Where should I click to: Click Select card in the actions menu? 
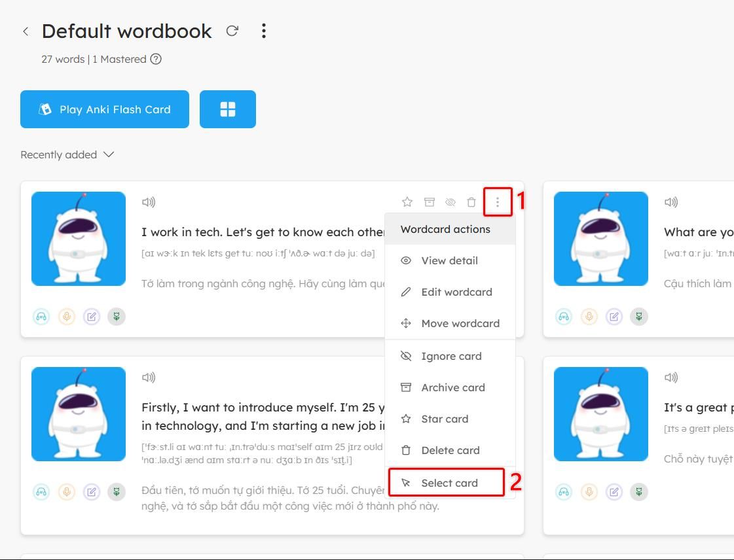click(x=449, y=483)
